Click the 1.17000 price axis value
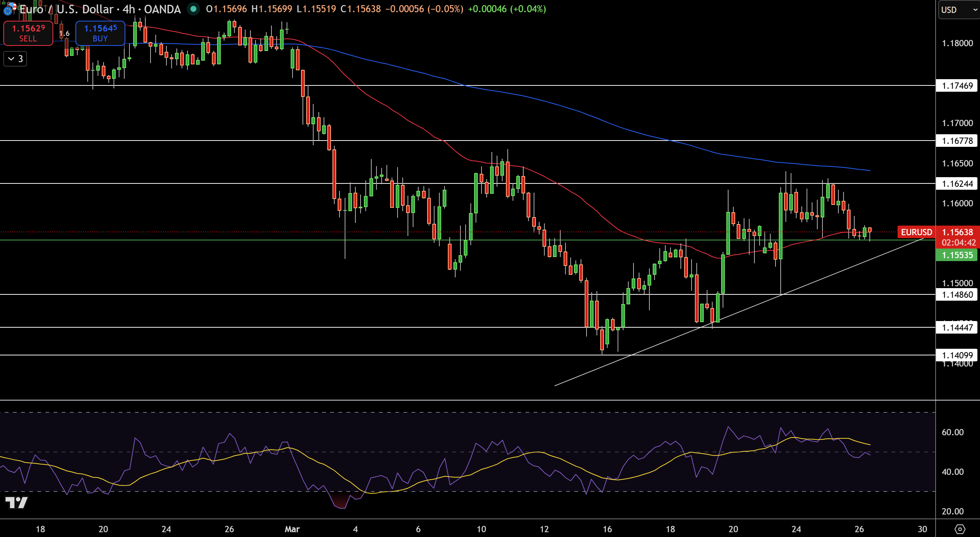 coord(957,123)
